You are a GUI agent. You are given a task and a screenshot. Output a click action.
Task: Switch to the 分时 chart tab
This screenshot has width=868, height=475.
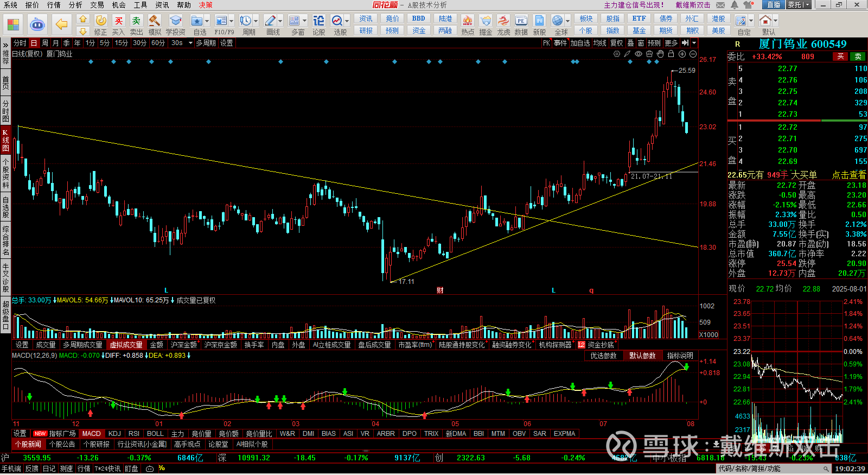click(x=20, y=43)
